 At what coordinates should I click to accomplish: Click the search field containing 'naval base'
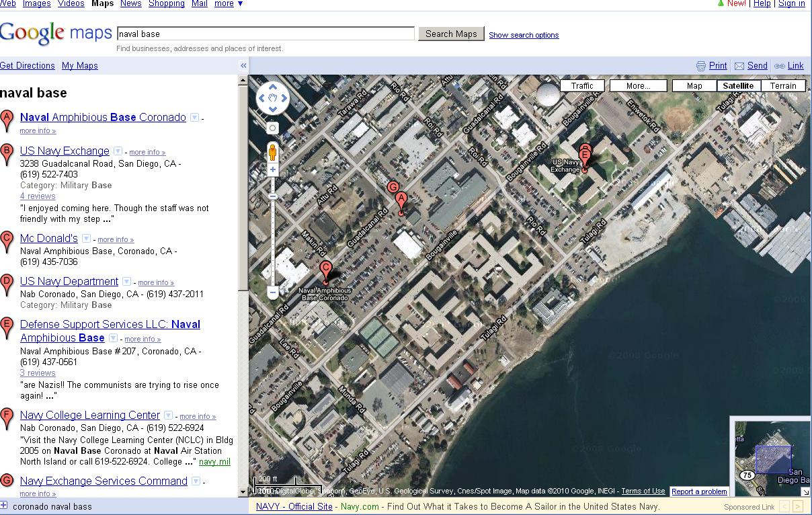[x=266, y=34]
